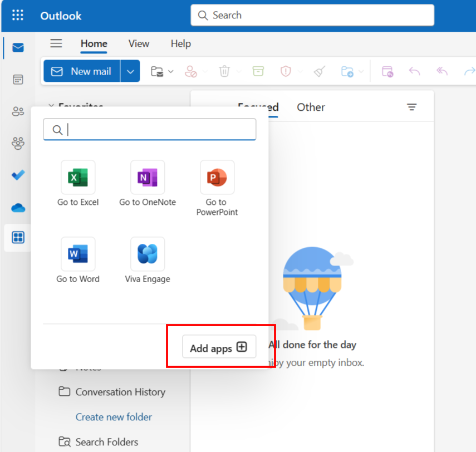Image resolution: width=476 pixels, height=452 pixels.
Task: Click the Block sender icon
Action: pos(191,72)
